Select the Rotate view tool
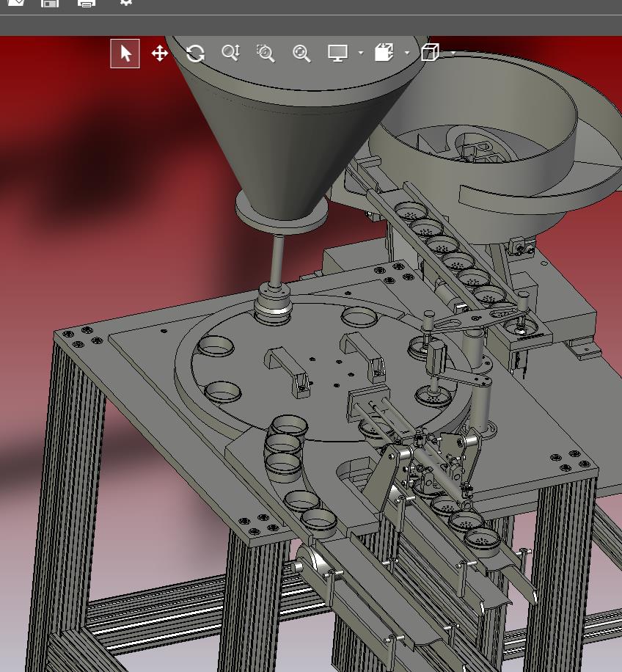This screenshot has width=622, height=672. coord(195,54)
